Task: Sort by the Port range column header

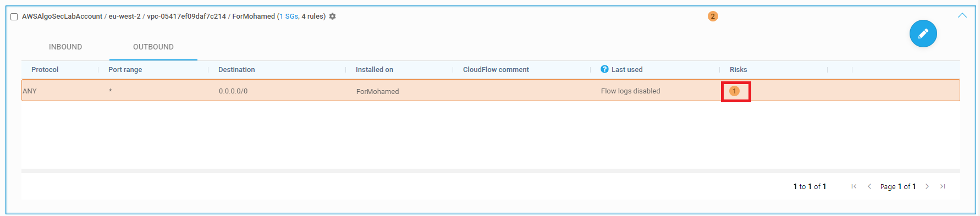Action: click(125, 70)
